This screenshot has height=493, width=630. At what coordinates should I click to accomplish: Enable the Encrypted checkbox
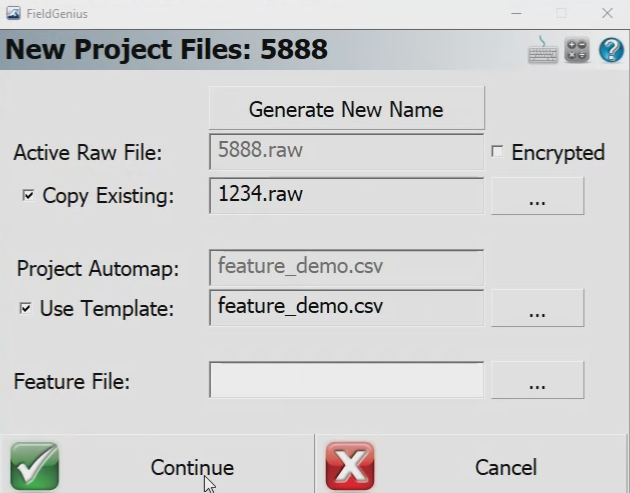click(498, 152)
